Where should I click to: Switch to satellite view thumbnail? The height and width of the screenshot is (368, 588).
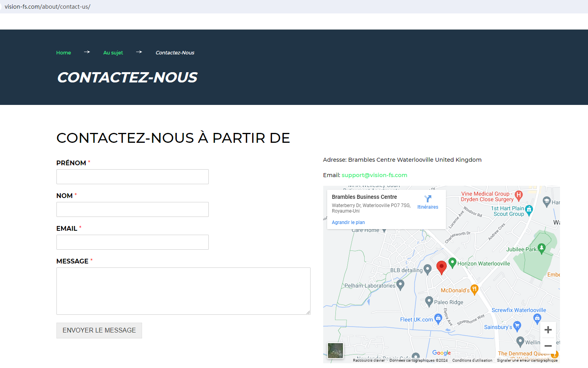(335, 350)
